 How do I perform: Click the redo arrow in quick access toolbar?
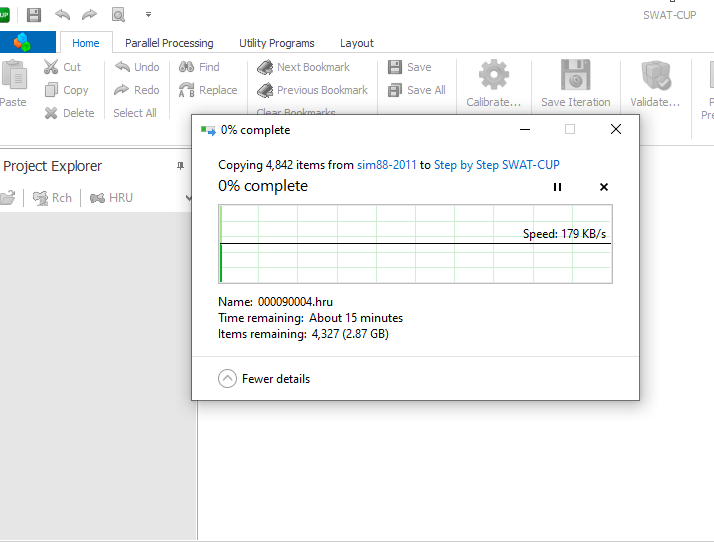click(89, 15)
